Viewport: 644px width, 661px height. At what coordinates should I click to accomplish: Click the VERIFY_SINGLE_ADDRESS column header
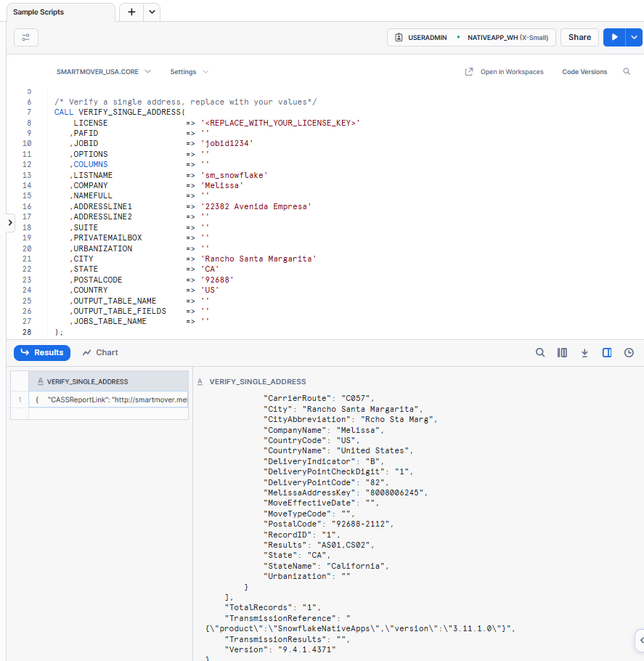(108, 381)
